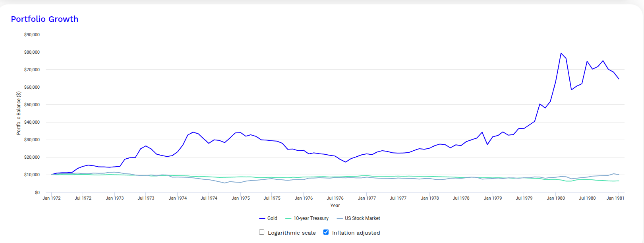Image resolution: width=644 pixels, height=243 pixels.
Task: Open the Portfolio Growth heading
Action: 44,19
